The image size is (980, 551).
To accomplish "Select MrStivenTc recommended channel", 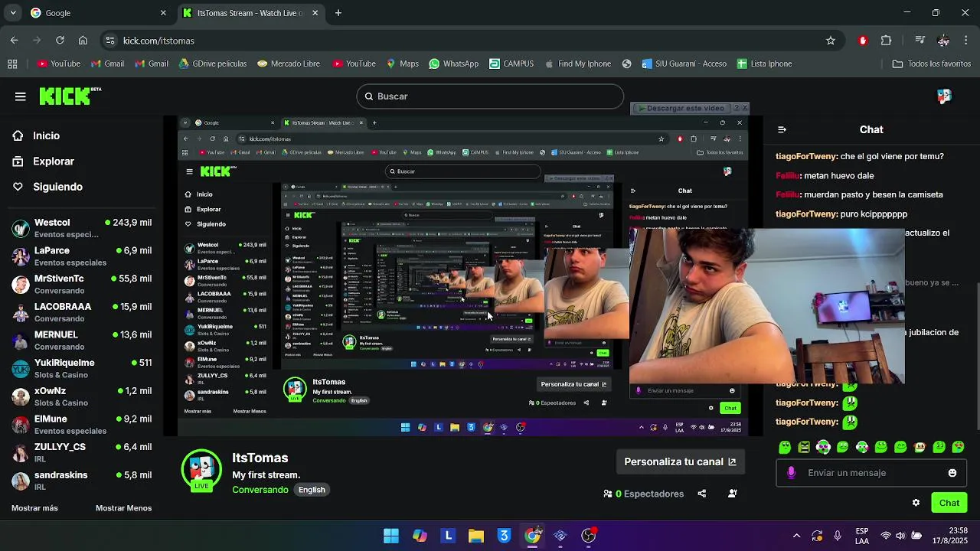I will click(x=81, y=285).
